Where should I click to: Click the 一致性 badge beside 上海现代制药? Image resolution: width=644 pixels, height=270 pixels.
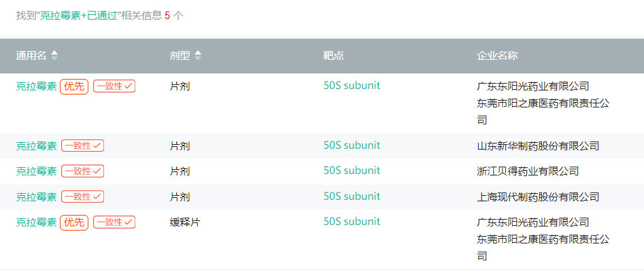82,197
